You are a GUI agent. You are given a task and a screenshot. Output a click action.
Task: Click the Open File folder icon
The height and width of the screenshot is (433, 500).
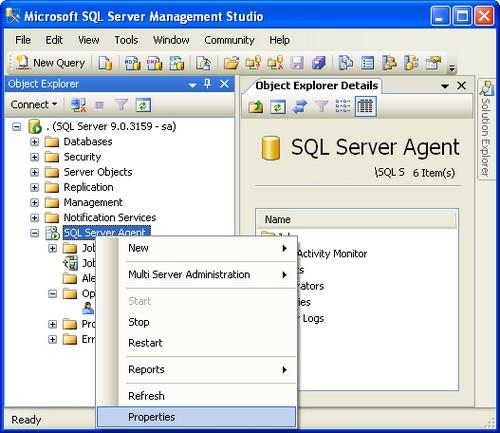[x=231, y=63]
